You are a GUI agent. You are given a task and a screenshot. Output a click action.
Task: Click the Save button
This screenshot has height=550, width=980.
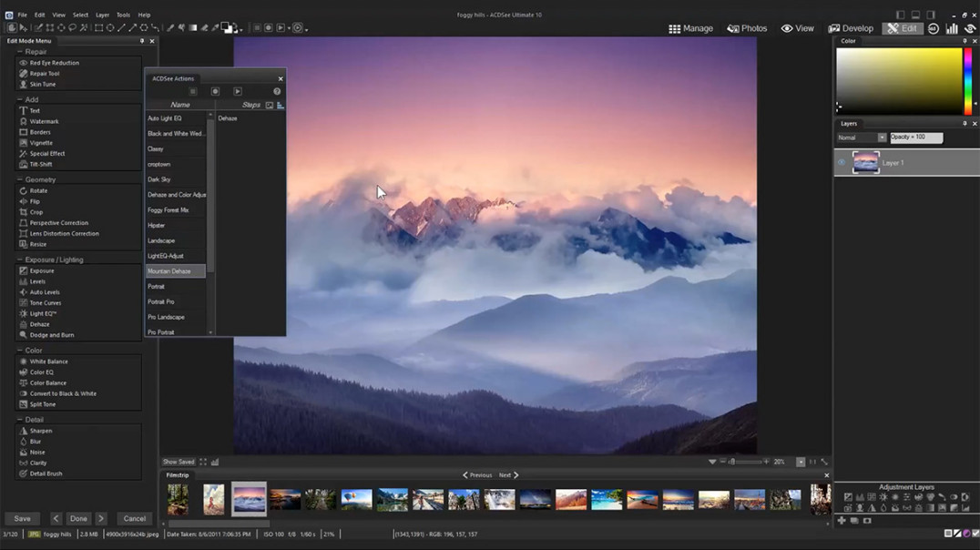point(23,519)
